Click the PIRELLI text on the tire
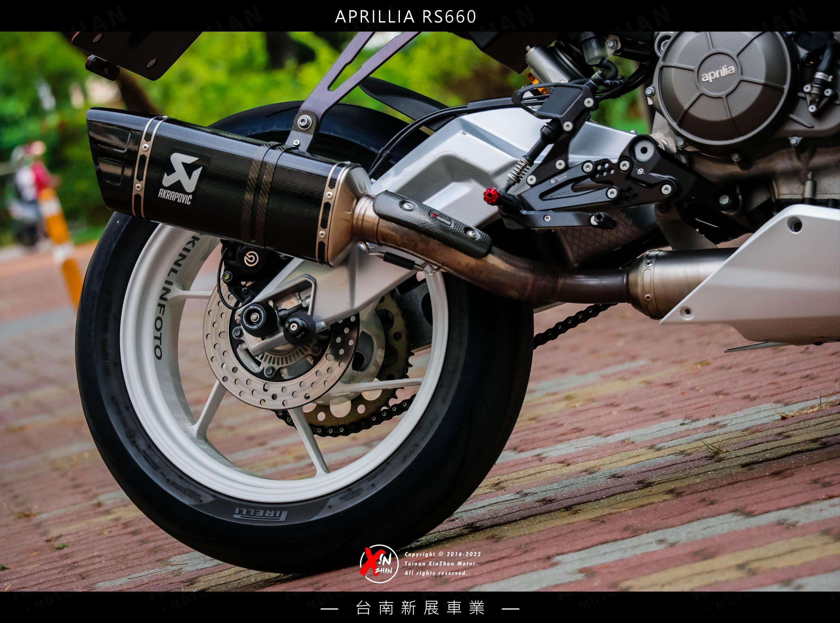840x623 pixels. [x=261, y=515]
